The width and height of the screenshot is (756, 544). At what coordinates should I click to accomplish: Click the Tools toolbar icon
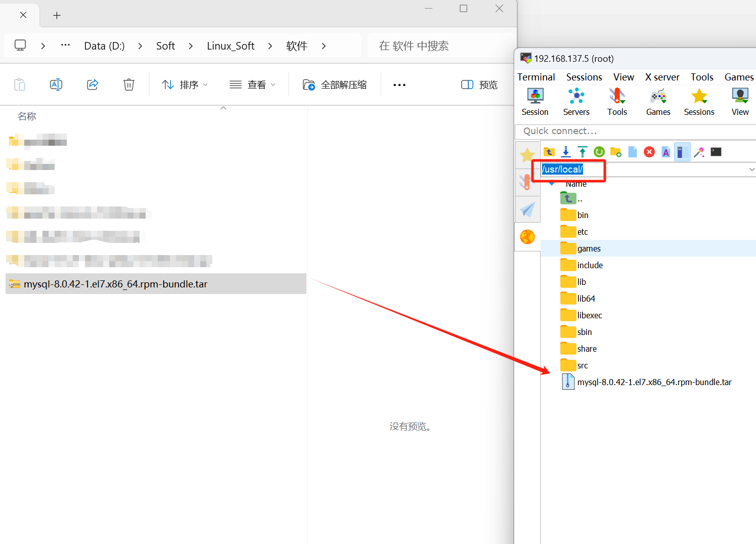tap(617, 102)
